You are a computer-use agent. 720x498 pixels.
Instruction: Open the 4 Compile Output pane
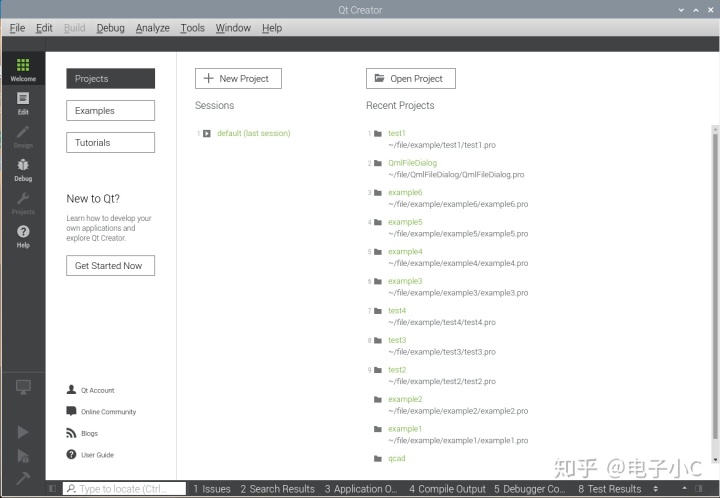coord(447,489)
